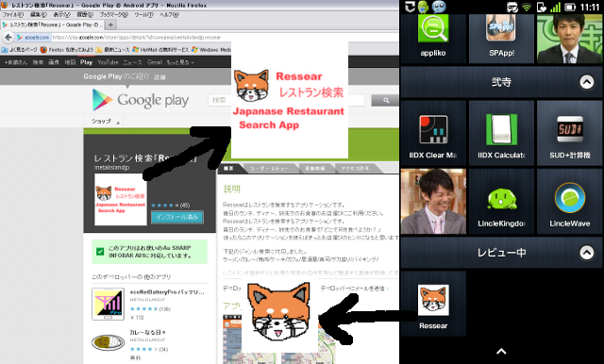The image size is (604, 364).
Task: Click the インストール済み button
Action: point(176,217)
